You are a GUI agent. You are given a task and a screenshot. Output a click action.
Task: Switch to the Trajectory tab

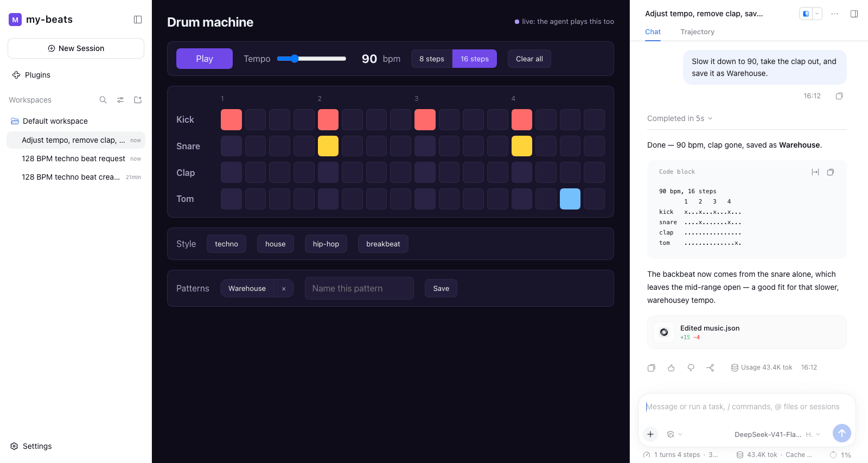[x=697, y=32]
